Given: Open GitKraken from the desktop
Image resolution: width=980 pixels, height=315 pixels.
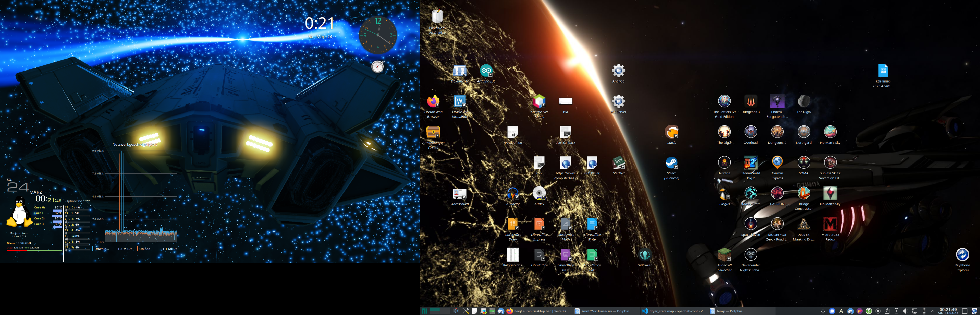Looking at the screenshot, I should pos(644,255).
